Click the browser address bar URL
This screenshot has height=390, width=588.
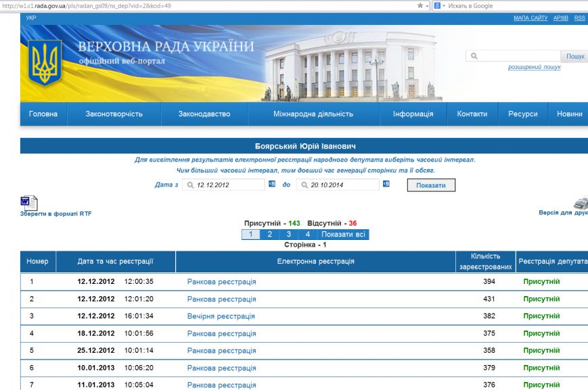coord(87,6)
